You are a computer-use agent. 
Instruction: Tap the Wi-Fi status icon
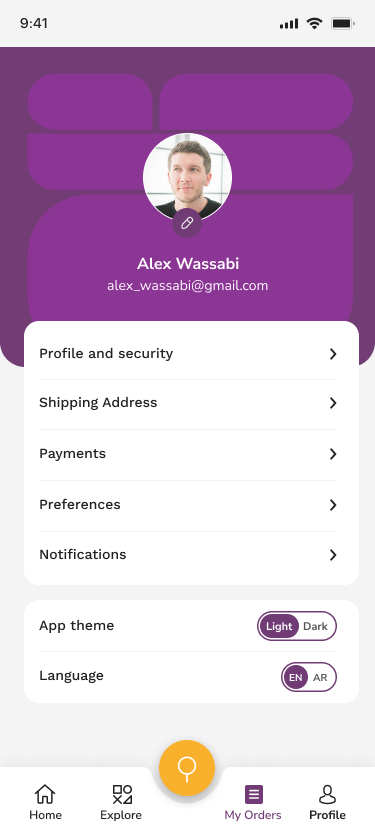click(x=314, y=23)
